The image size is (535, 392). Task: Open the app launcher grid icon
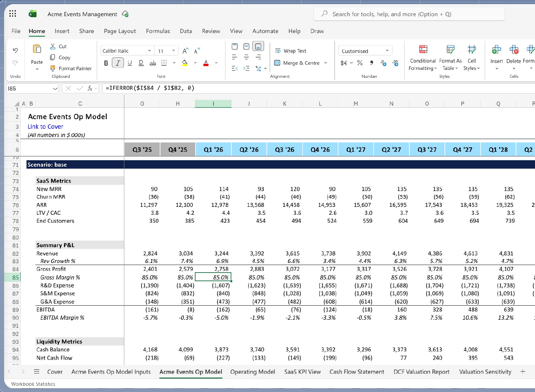(13, 14)
